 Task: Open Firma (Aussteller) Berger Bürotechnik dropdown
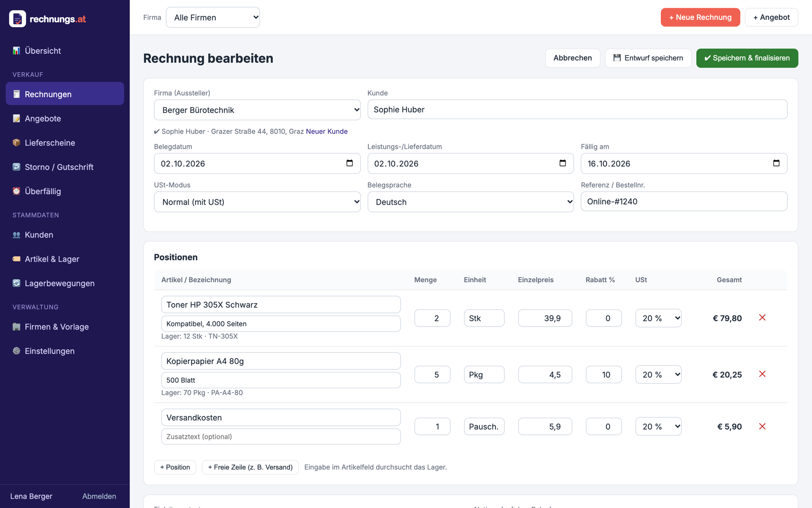[x=257, y=110]
